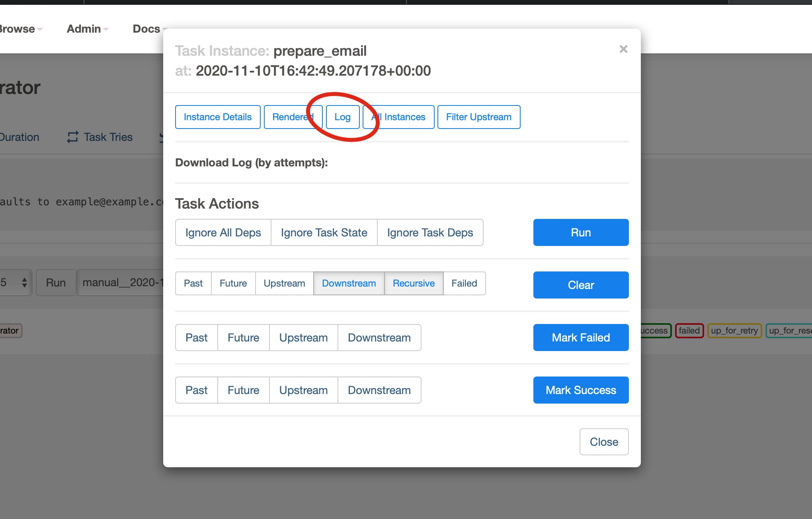Toggle Future in the Mark Success row
812x519 pixels.
click(244, 390)
